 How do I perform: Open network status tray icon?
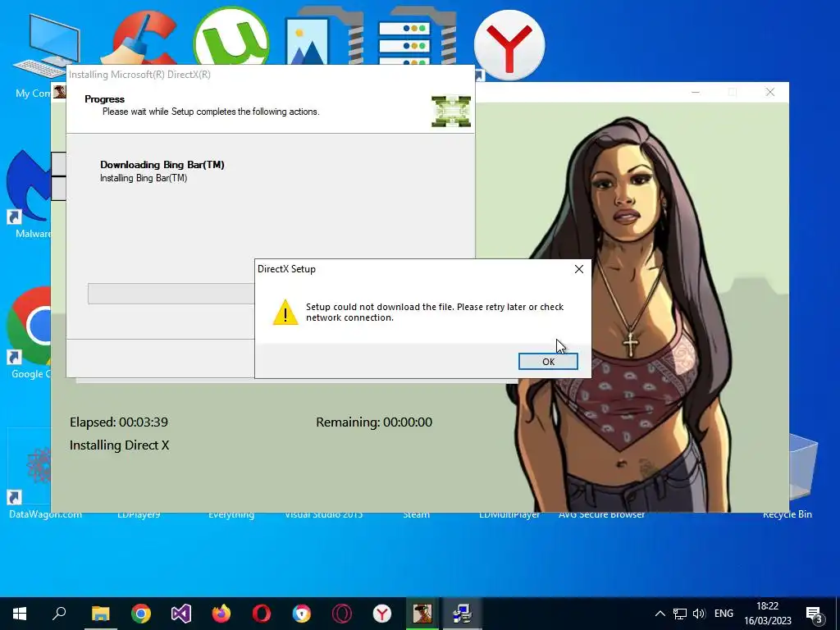pyautogui.click(x=680, y=614)
